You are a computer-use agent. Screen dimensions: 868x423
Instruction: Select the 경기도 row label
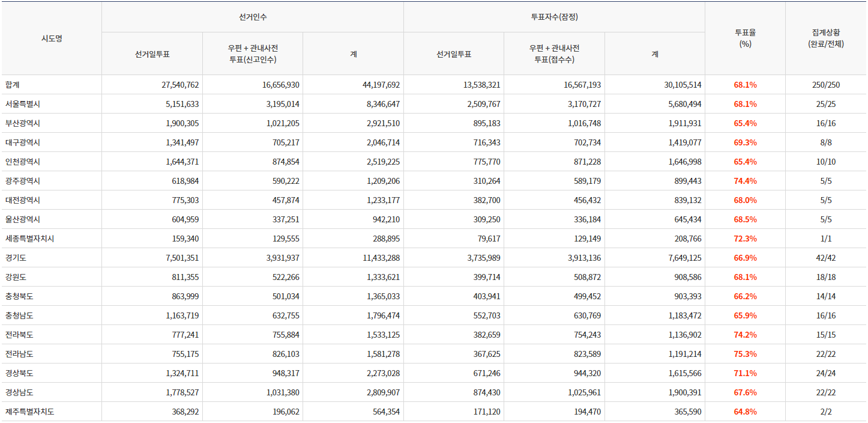coord(16,258)
